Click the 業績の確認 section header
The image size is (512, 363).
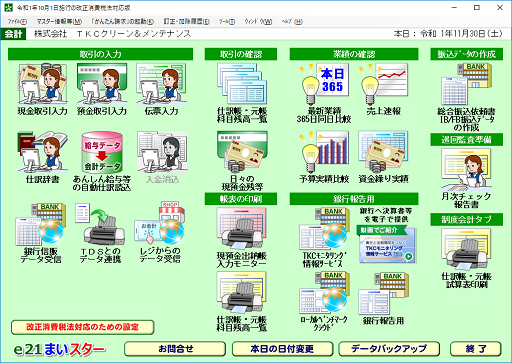(354, 54)
